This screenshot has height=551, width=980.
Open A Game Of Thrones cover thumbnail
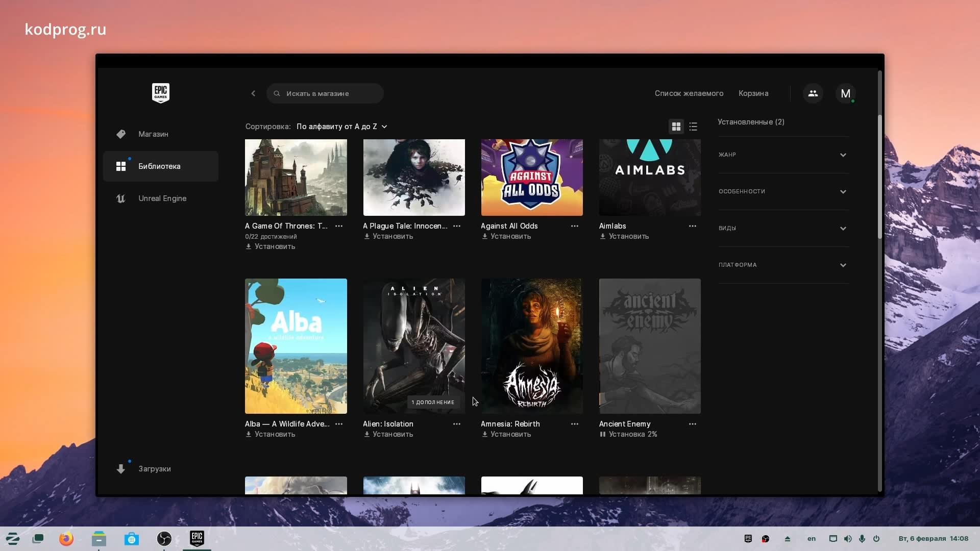click(x=296, y=177)
